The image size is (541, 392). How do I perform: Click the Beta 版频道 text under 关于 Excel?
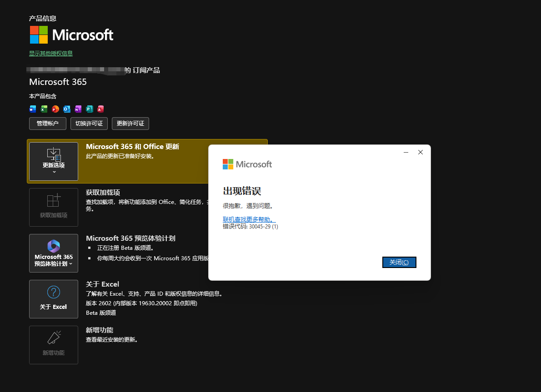point(101,313)
